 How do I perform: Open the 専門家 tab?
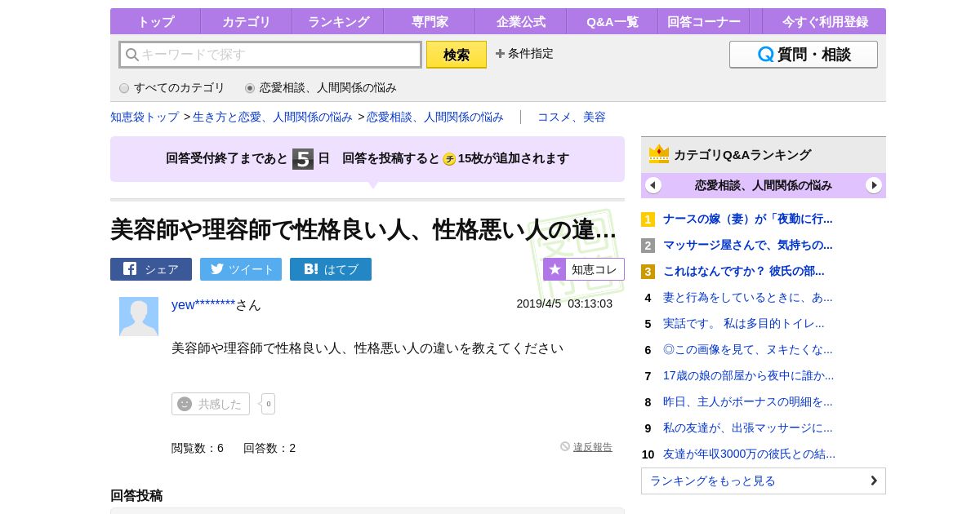pos(430,21)
